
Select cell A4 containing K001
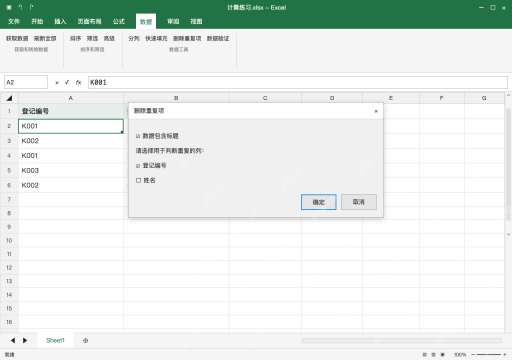tap(71, 156)
